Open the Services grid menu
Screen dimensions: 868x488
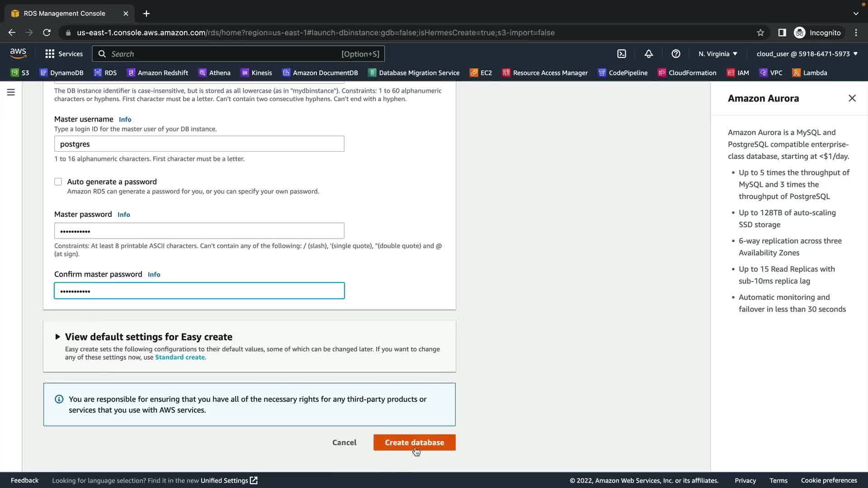point(64,54)
